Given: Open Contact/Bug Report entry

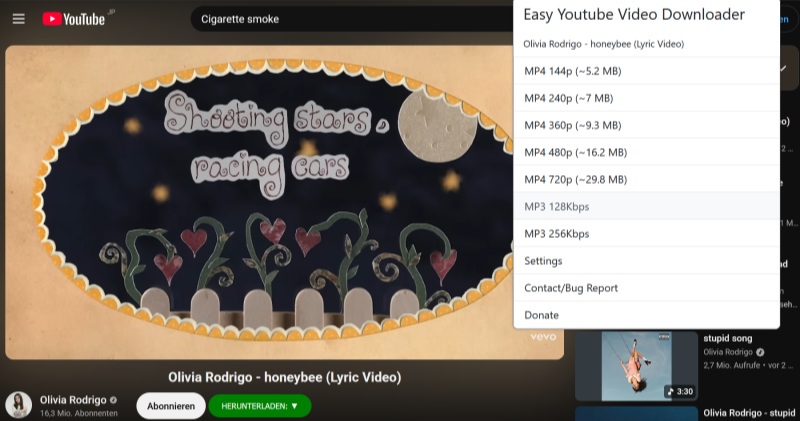Looking at the screenshot, I should pos(646,287).
